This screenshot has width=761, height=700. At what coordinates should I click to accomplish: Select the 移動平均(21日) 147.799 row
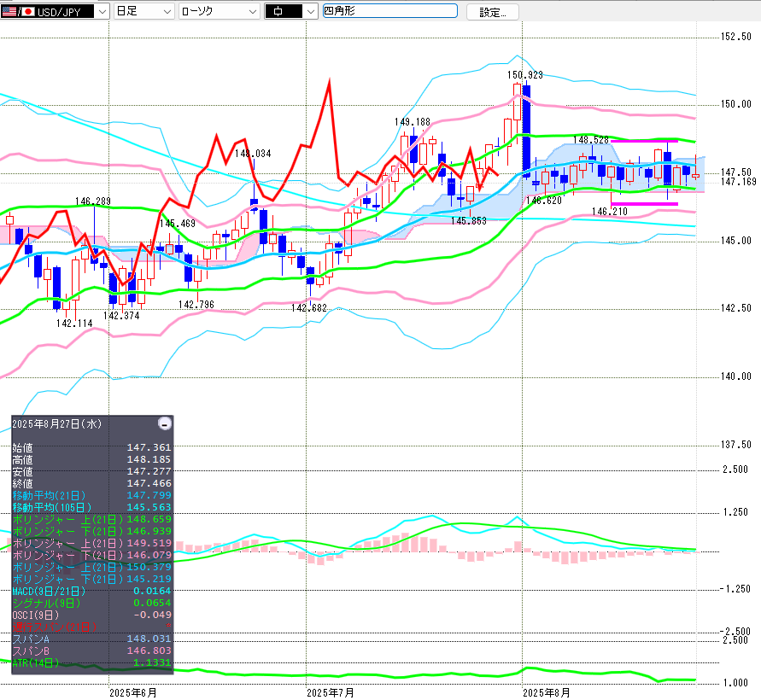click(x=91, y=495)
